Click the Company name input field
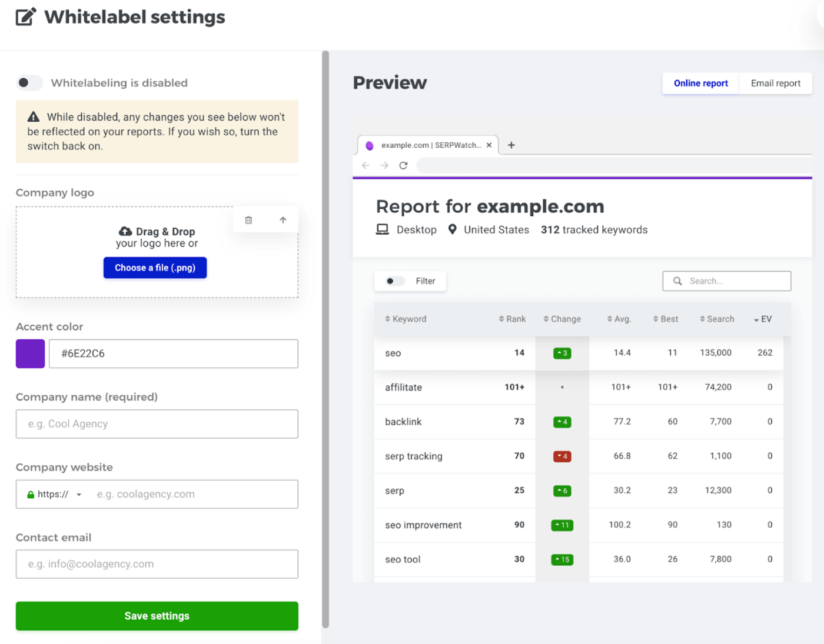The image size is (824, 644). click(x=157, y=424)
